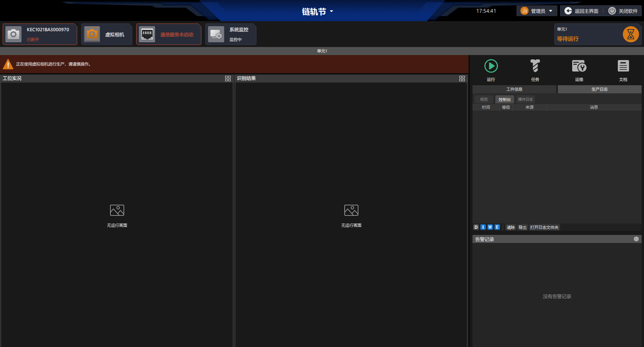The image size is (644, 347).
Task: Open the 文档 (Documents) icon
Action: point(623,66)
